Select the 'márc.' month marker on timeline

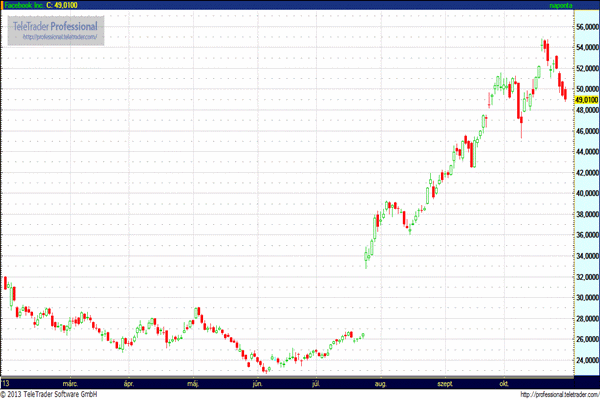click(x=70, y=384)
